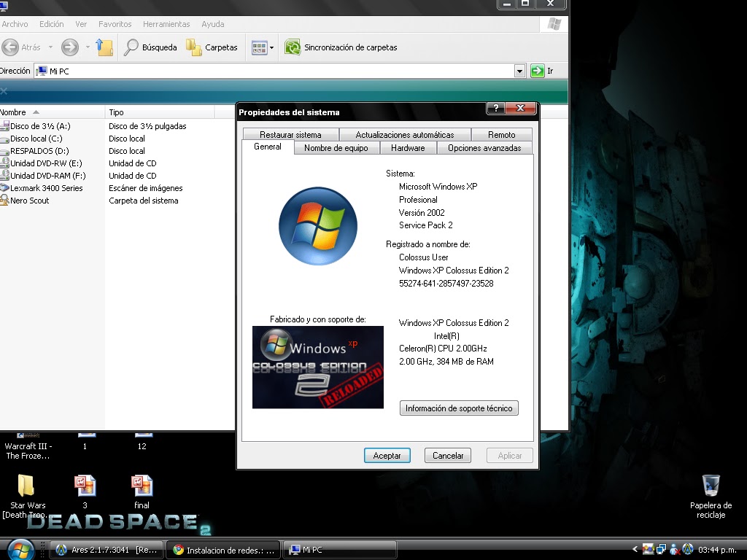Click the views layout icon in toolbar
Viewport: 747px width, 560px height.
pyautogui.click(x=259, y=47)
